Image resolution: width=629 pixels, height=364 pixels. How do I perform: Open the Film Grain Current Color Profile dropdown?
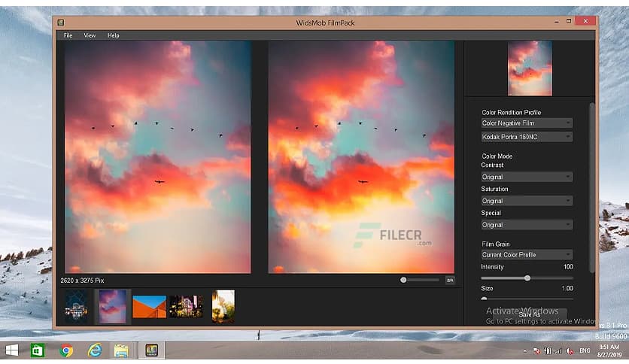coord(527,254)
